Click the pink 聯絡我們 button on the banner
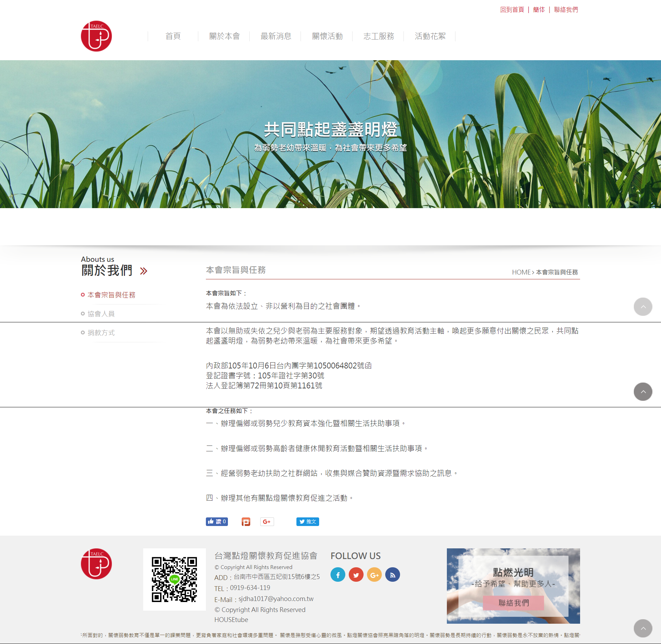 point(513,603)
